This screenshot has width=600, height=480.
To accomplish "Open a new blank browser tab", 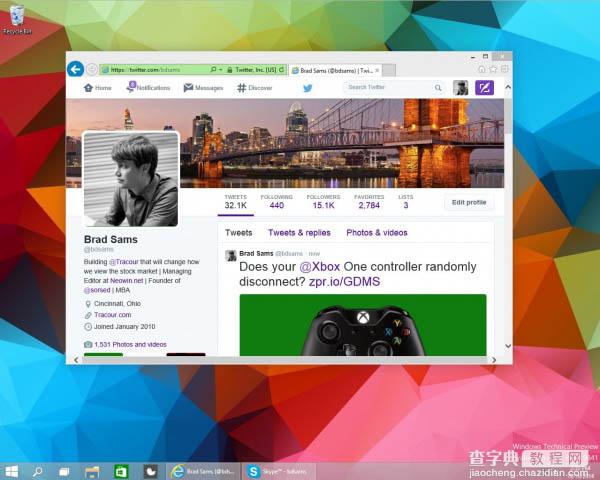I will tap(389, 70).
